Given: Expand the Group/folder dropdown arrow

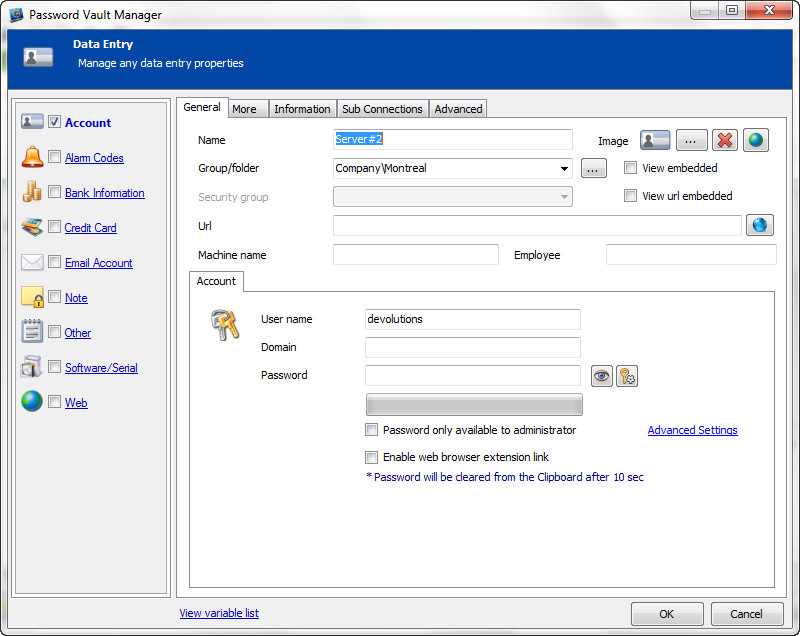Looking at the screenshot, I should (564, 168).
